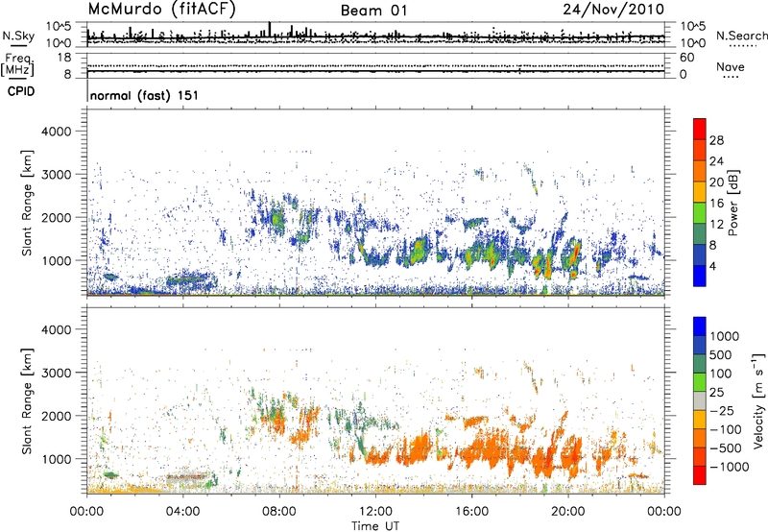Click the 'CPID' label

(21, 91)
